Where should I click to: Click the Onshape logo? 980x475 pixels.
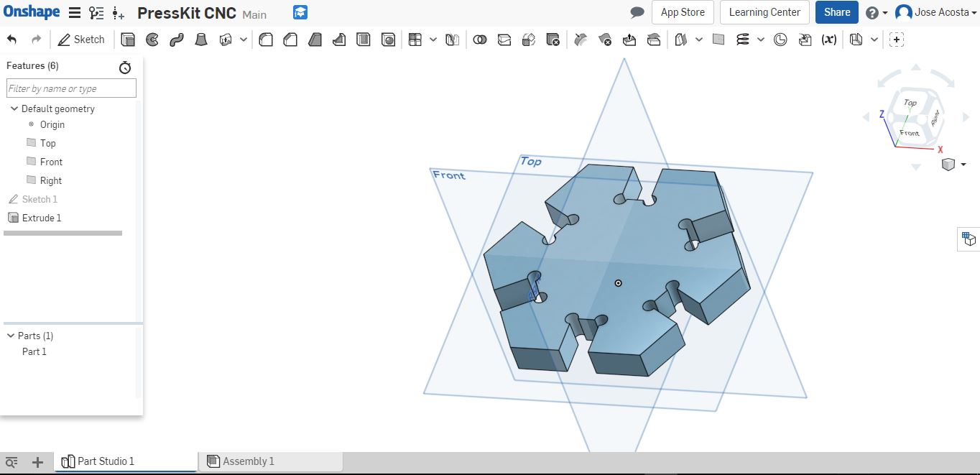[30, 12]
